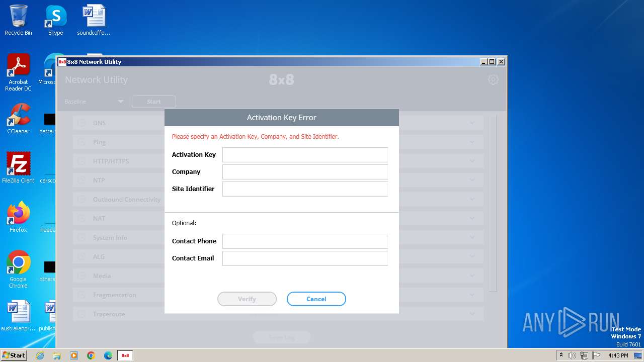Expand the NAT row chevron

coord(472,219)
